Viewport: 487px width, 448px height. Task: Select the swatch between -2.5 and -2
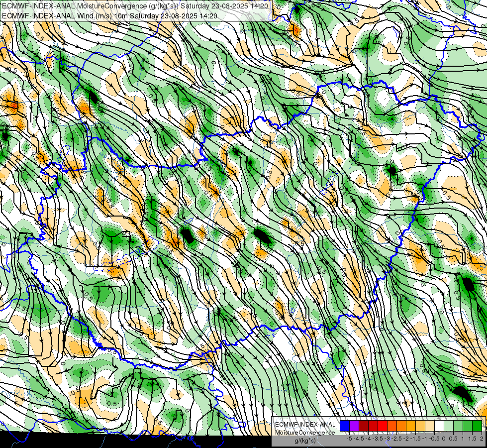click(401, 426)
